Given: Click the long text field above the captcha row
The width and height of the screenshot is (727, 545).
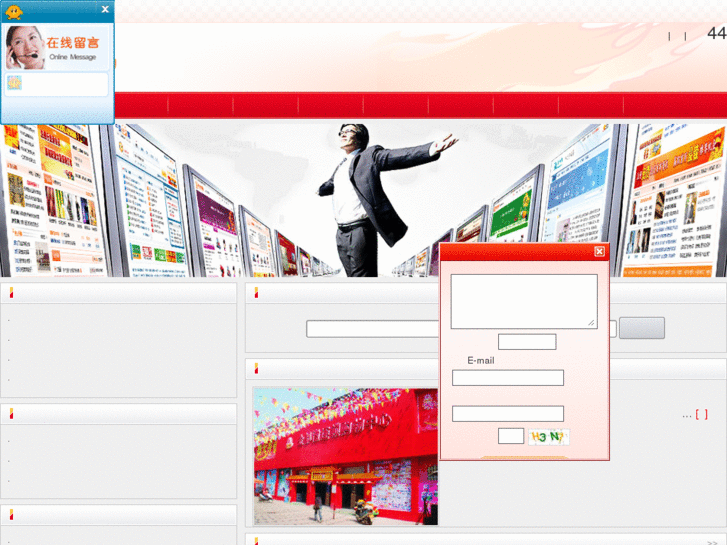Looking at the screenshot, I should tap(508, 413).
